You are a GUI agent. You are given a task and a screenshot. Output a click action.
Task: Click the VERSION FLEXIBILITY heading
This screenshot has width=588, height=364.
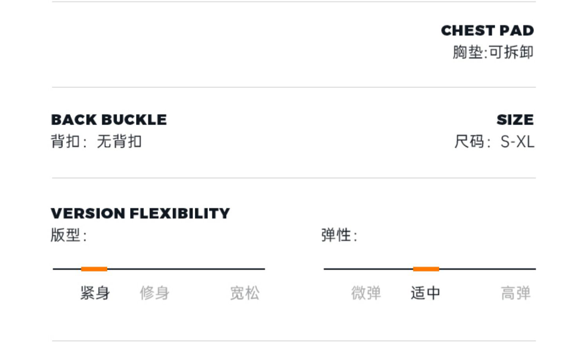[140, 213]
